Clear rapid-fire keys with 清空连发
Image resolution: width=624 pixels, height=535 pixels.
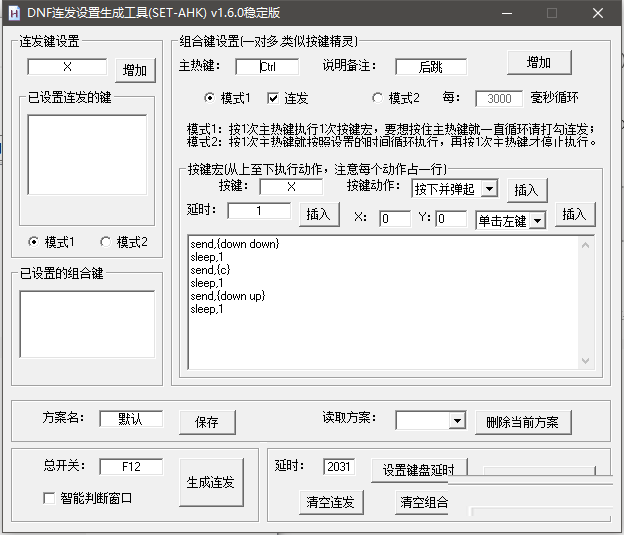330,502
